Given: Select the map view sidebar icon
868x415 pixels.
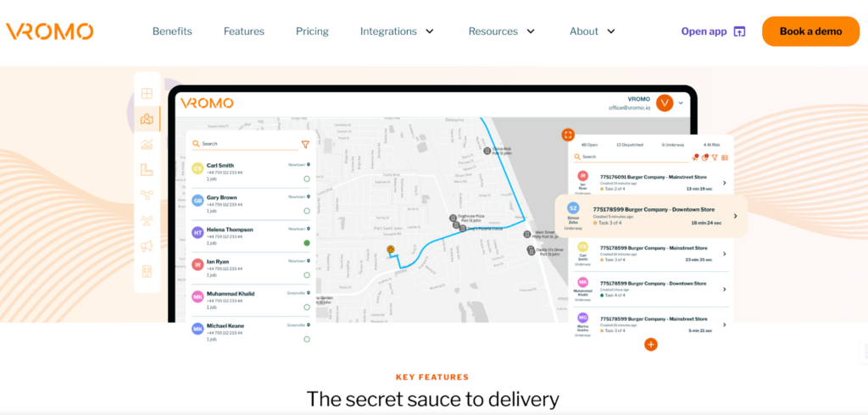Looking at the screenshot, I should click(x=147, y=119).
